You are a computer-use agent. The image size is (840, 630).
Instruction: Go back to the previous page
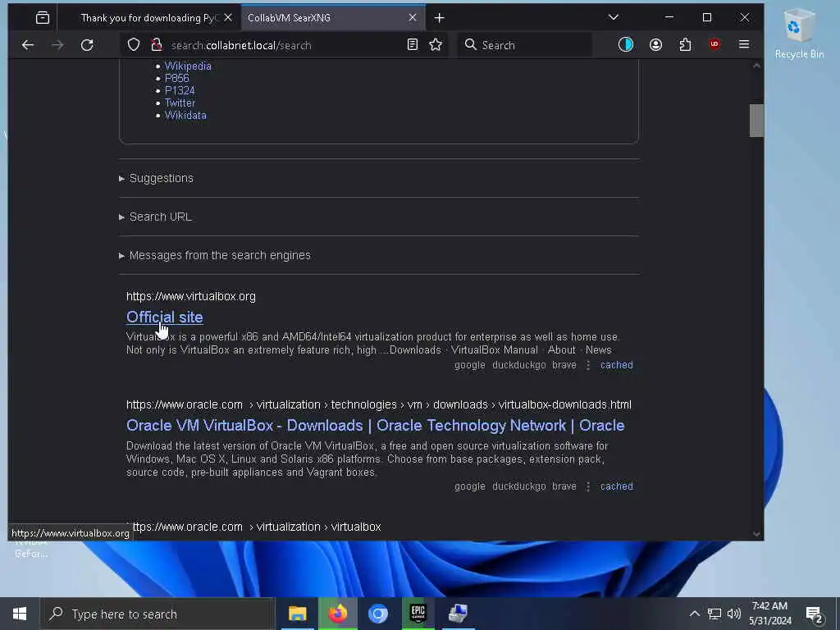28,45
